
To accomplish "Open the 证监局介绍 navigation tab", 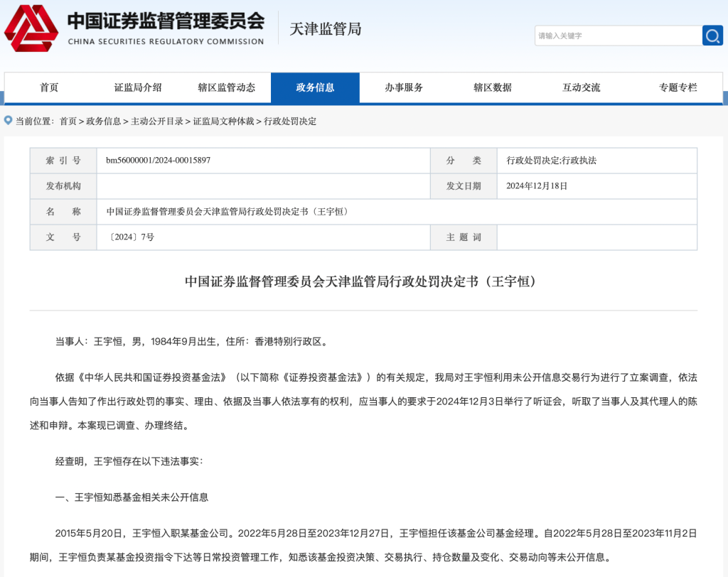I will click(x=138, y=88).
